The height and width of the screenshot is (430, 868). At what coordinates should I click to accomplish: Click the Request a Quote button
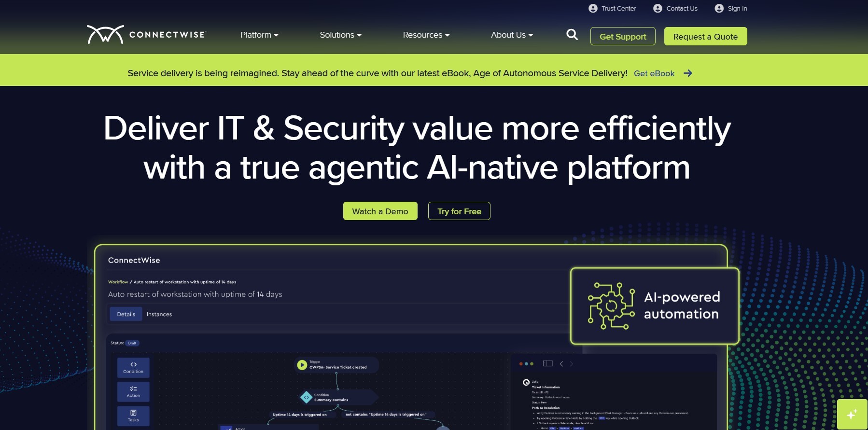(x=705, y=36)
